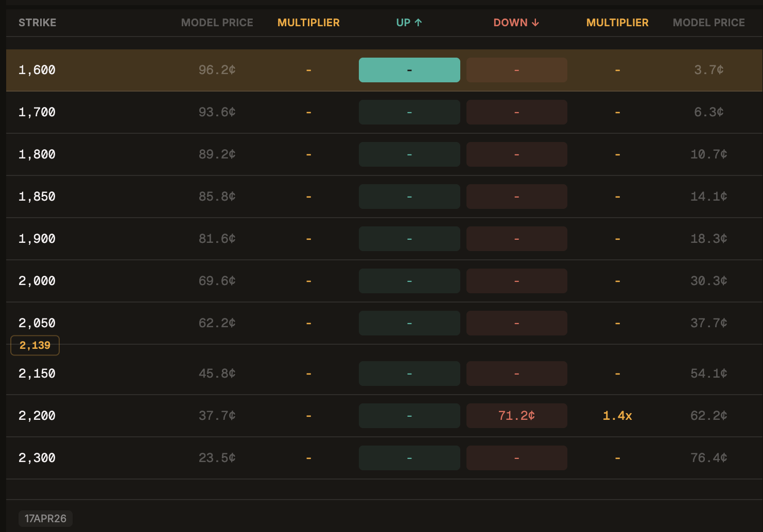Pick the UP button in the 1,850 row
Image resolution: width=763 pixels, height=532 pixels.
pos(409,197)
